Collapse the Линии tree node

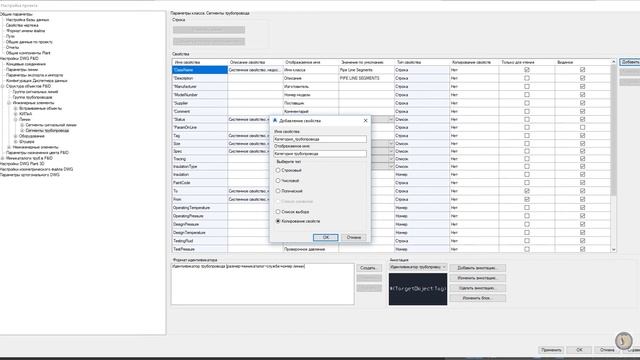[x=16, y=120]
